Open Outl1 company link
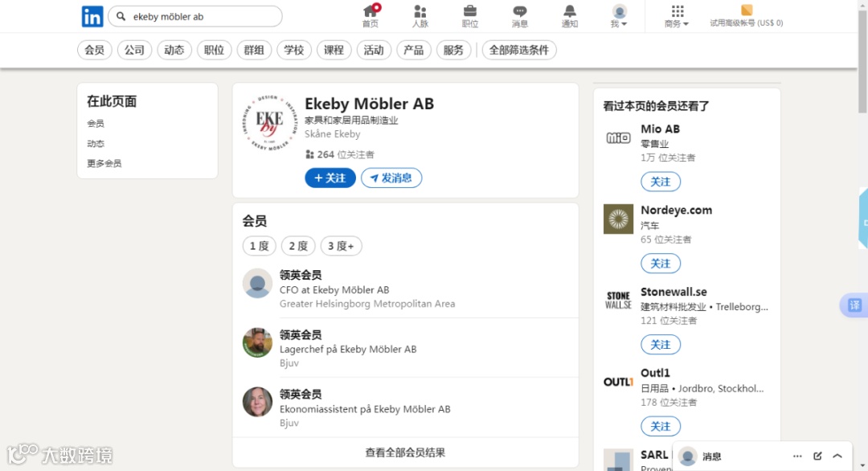 pos(655,373)
